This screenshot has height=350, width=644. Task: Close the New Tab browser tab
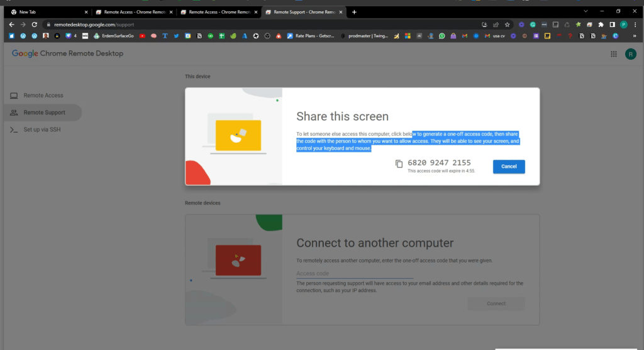coord(86,12)
